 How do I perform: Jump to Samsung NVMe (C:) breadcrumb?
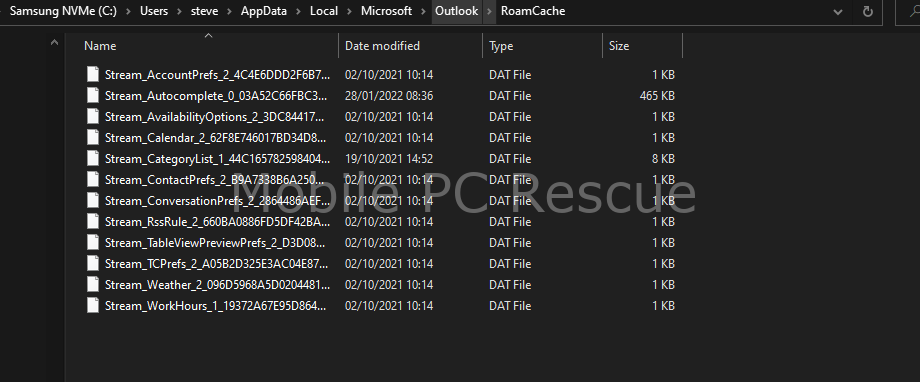(63, 11)
